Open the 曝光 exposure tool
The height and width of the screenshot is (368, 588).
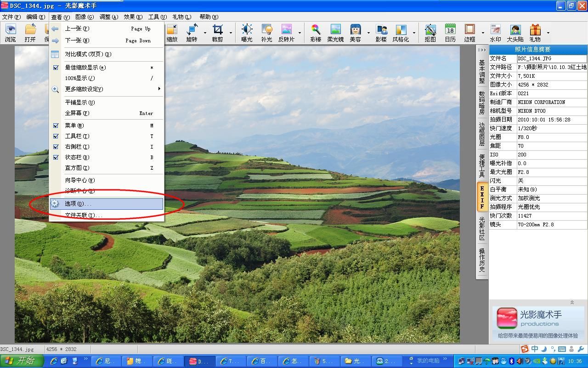[x=247, y=33]
